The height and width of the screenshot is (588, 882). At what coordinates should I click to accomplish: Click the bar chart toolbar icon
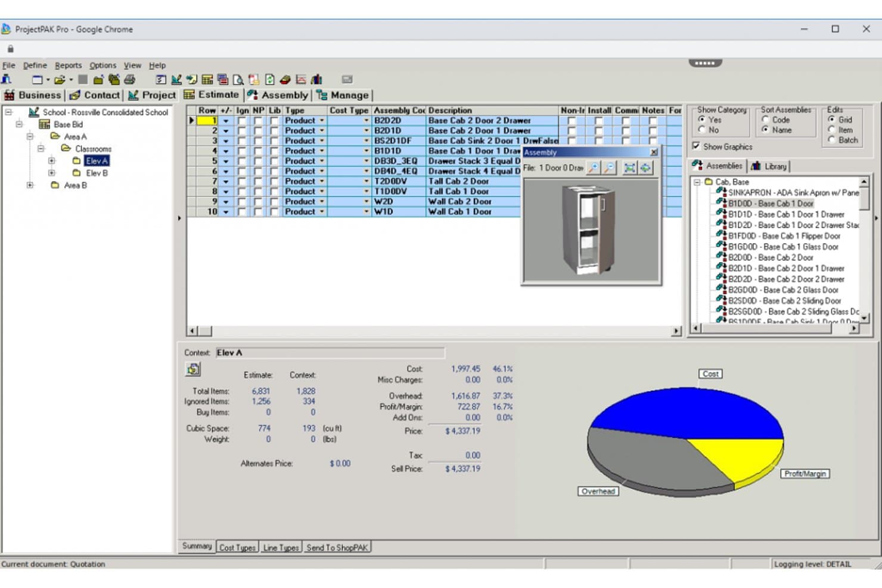click(316, 79)
